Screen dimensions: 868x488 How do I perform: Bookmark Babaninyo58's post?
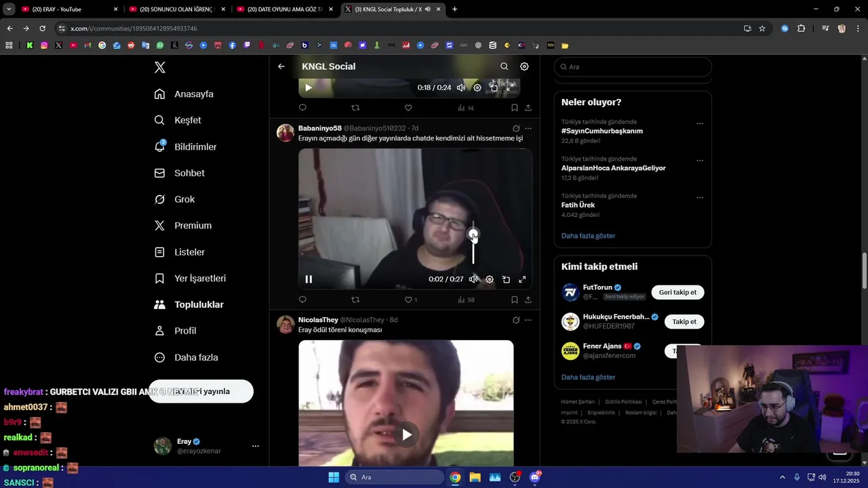click(515, 300)
